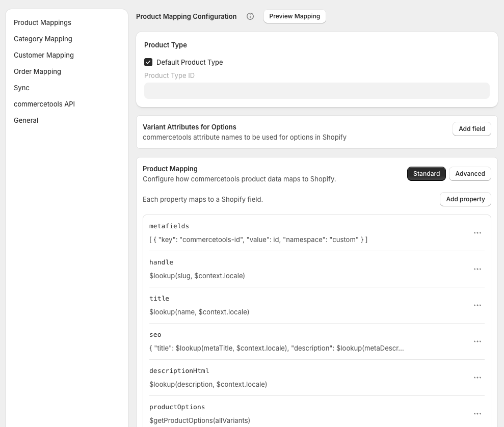Go to Category Mapping section
The width and height of the screenshot is (504, 427).
click(43, 39)
